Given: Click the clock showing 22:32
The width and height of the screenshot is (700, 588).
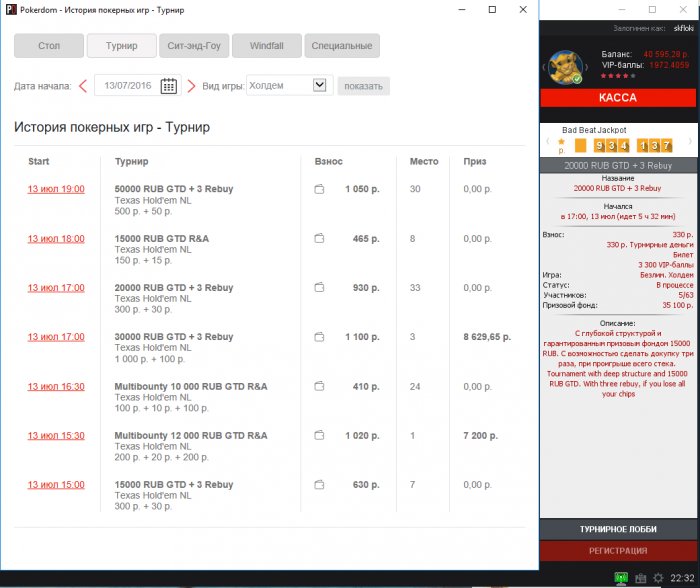Looking at the screenshot, I should coord(682,578).
